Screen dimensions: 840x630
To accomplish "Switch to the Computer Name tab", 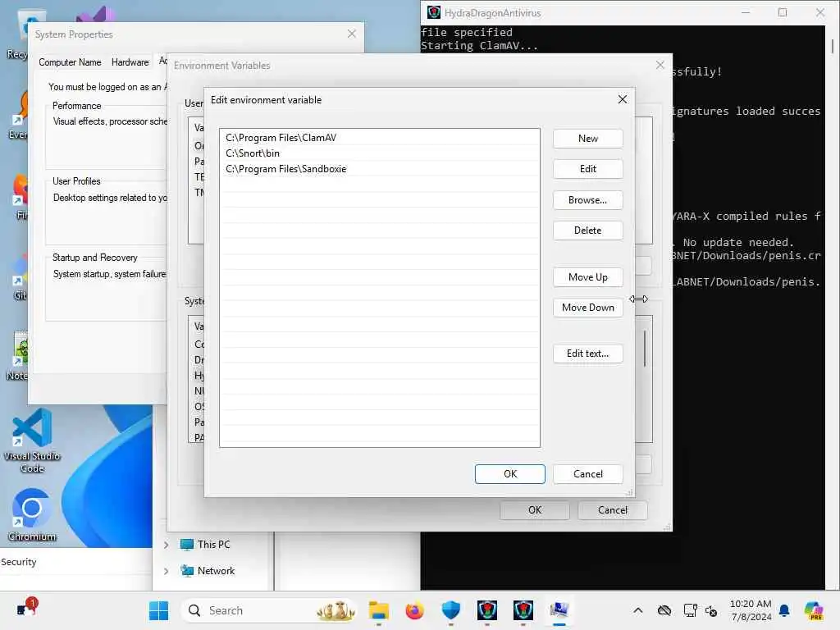I will pos(70,62).
